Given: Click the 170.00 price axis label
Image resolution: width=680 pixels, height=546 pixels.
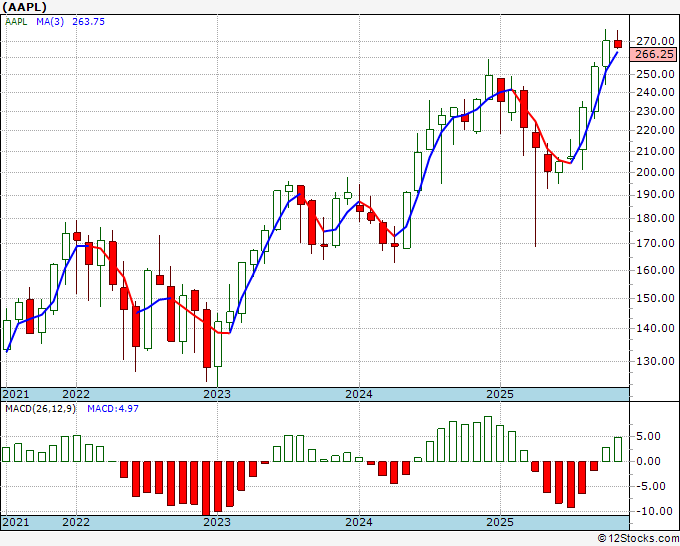Looking at the screenshot, I should pos(655,243).
